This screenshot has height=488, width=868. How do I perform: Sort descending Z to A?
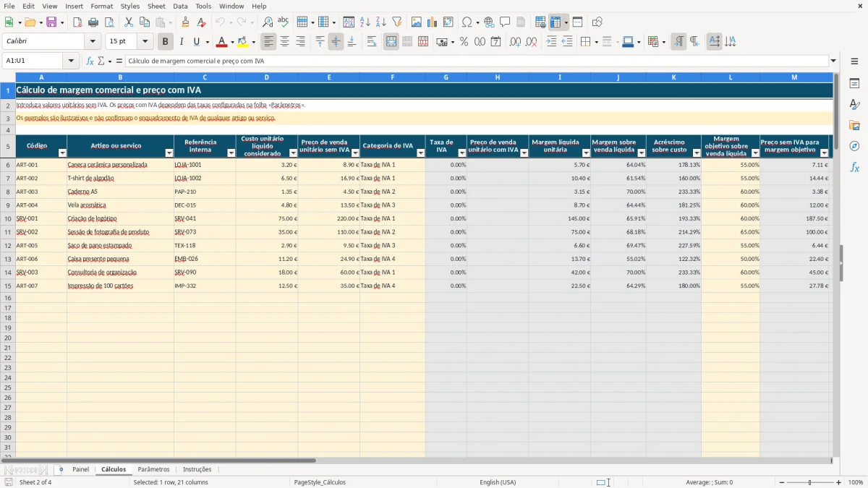pos(380,22)
